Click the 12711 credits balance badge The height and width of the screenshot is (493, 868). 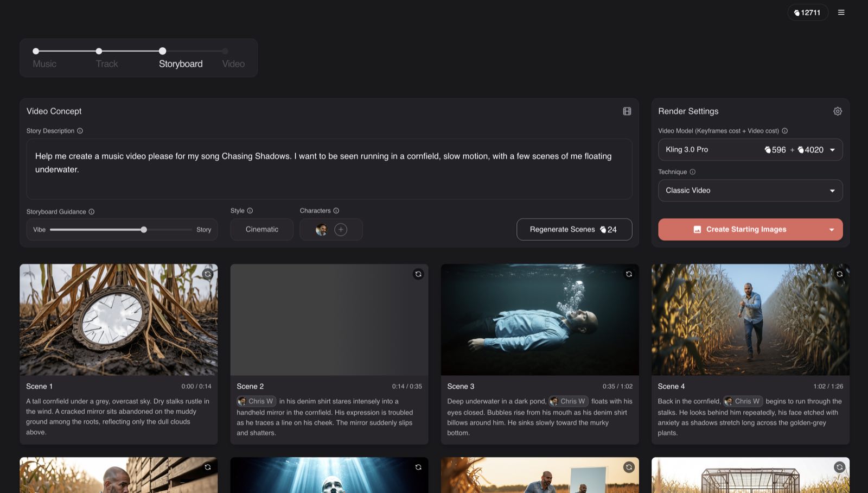pyautogui.click(x=808, y=12)
